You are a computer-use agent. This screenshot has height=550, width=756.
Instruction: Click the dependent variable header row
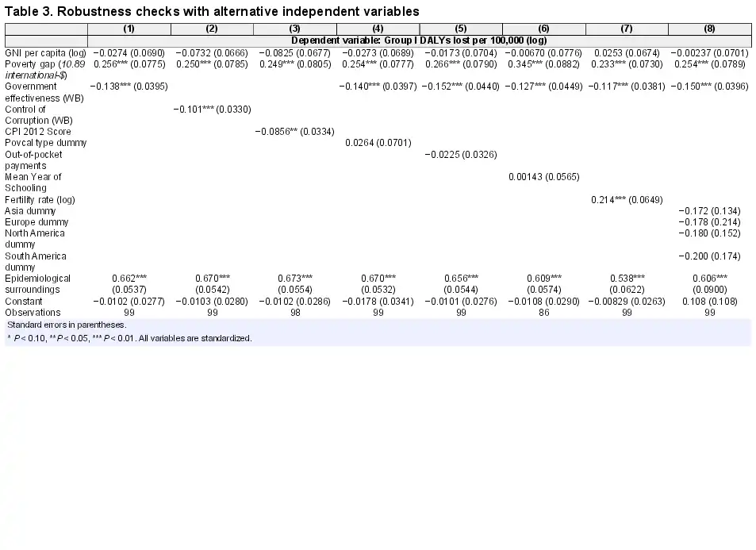click(x=419, y=40)
